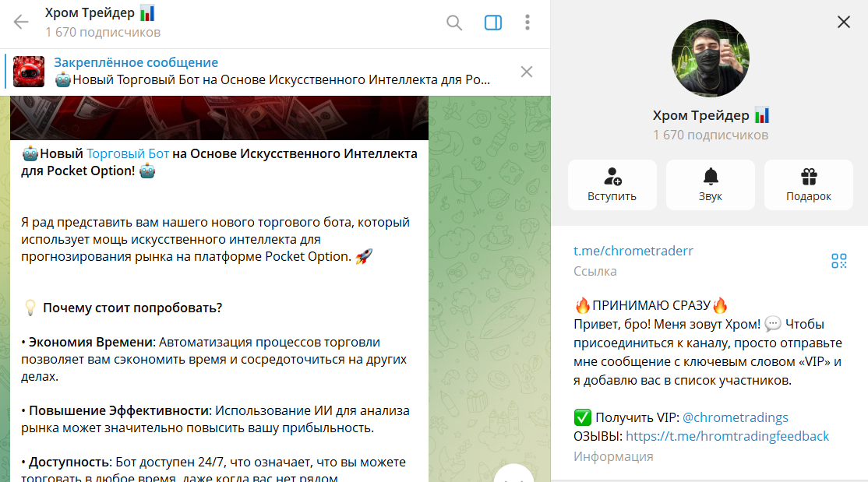View the channel profile photo
868x482 pixels.
(x=710, y=58)
